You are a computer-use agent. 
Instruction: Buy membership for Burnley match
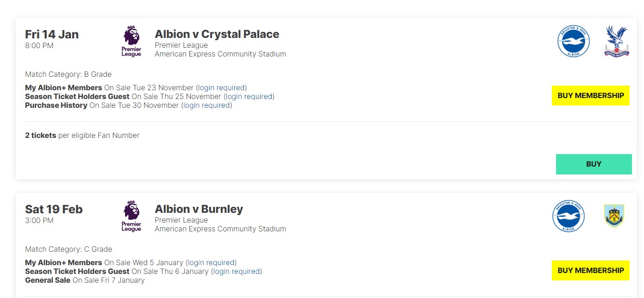591,270
